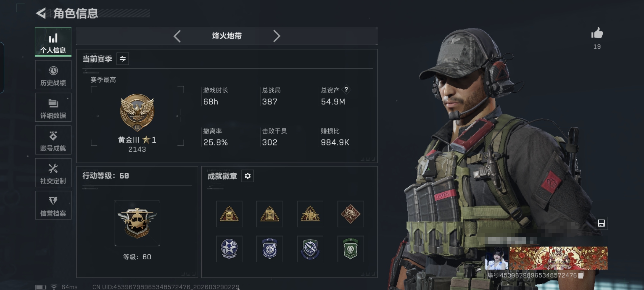Image resolution: width=644 pixels, height=290 pixels.
Task: Click the question mark next to 总资产
Action: click(346, 90)
